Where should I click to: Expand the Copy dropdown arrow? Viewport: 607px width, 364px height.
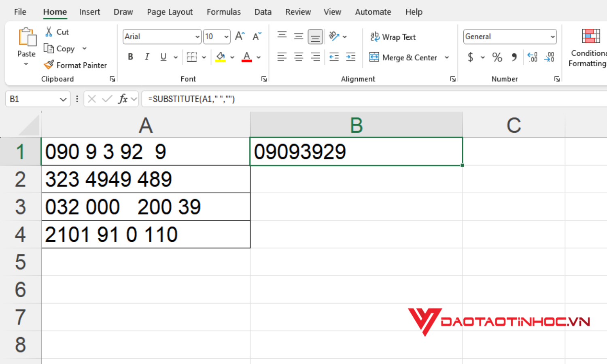click(85, 49)
